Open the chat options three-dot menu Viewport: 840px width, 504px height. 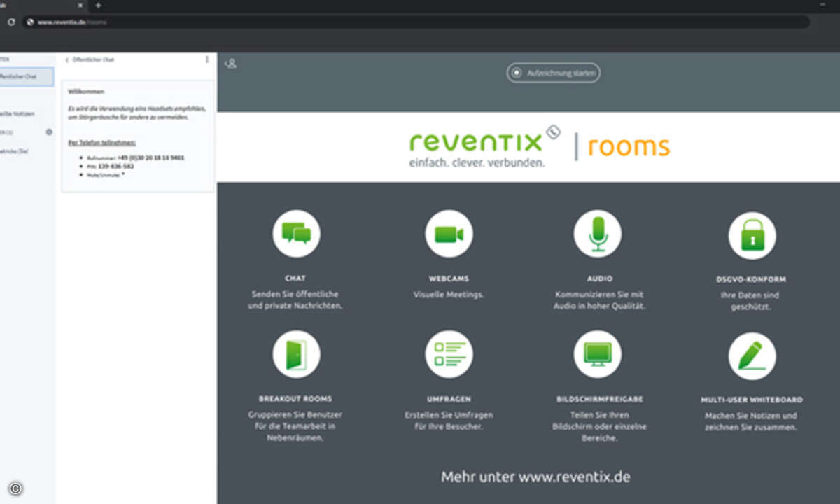point(207,60)
